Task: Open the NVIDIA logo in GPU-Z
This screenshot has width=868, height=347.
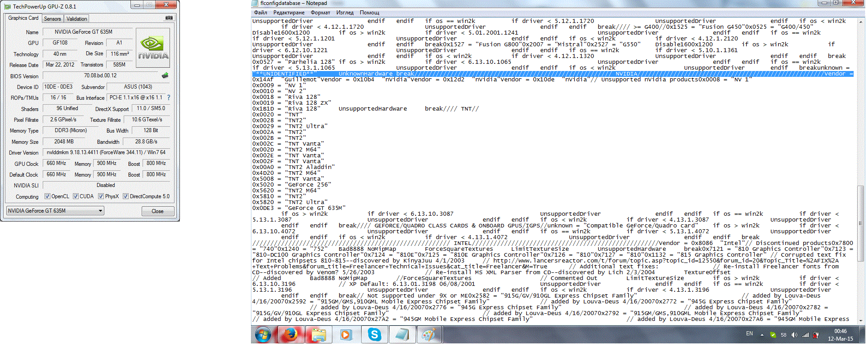Action: 153,48
